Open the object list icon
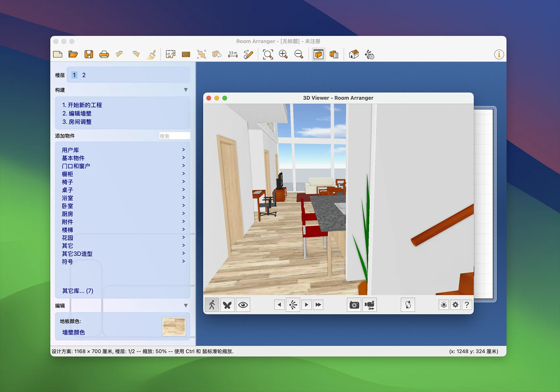Screen dimensions: 560x392 tap(334, 54)
